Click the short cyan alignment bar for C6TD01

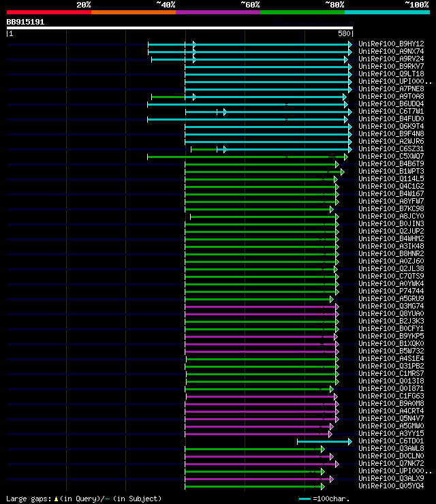coord(324,441)
